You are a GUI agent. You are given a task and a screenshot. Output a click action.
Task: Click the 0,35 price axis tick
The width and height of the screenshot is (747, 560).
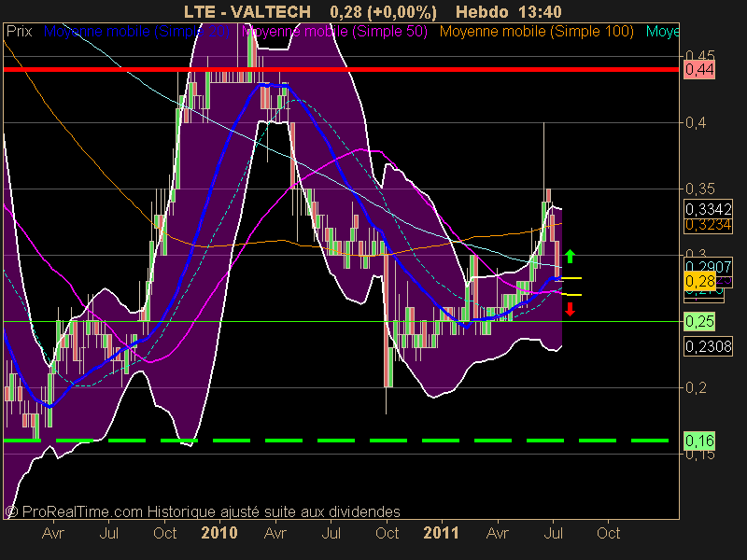[699, 189]
